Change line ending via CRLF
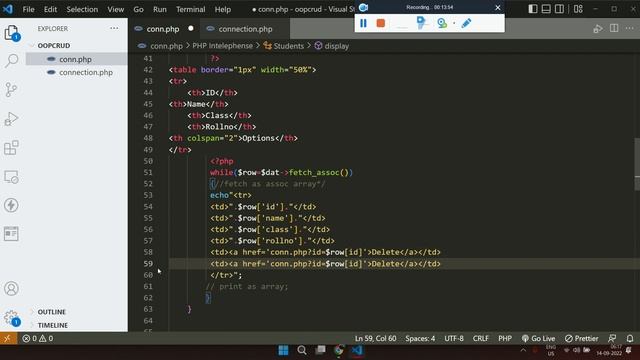This screenshot has width=640, height=360. click(x=480, y=338)
